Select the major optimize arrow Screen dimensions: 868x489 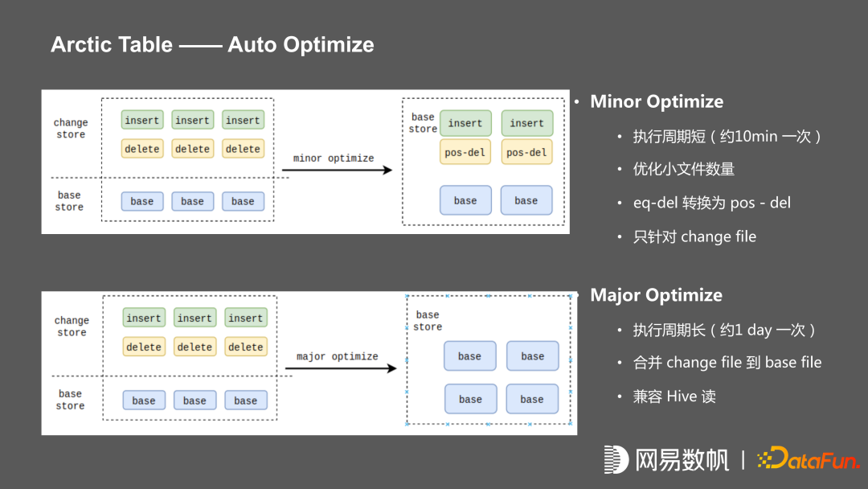tap(341, 368)
